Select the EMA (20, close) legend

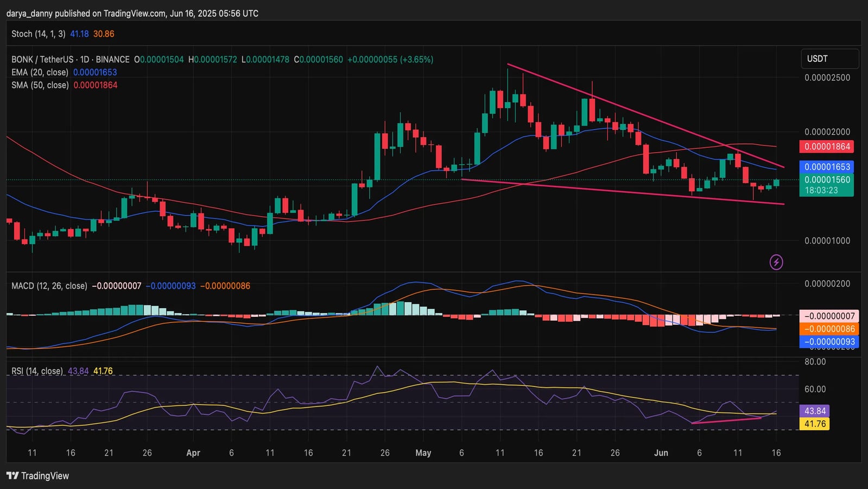pyautogui.click(x=40, y=72)
